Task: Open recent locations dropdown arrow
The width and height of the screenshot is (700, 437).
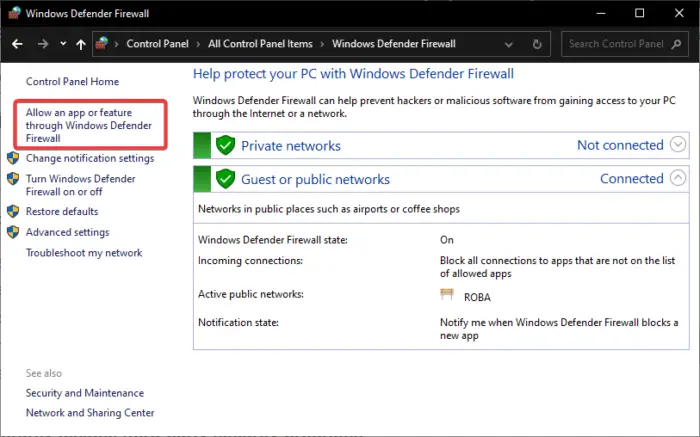Action: [63, 44]
